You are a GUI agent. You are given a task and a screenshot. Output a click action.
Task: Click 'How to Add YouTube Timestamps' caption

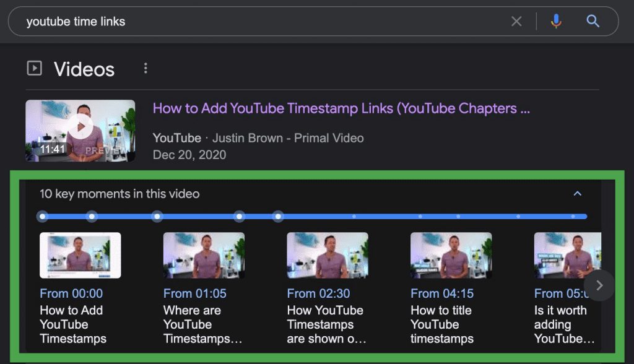tap(73, 324)
